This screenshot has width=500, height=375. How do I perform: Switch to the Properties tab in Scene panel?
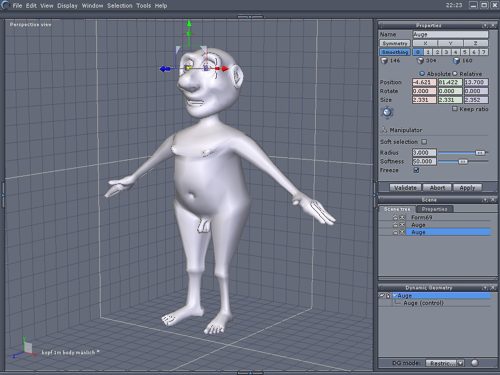tap(434, 209)
